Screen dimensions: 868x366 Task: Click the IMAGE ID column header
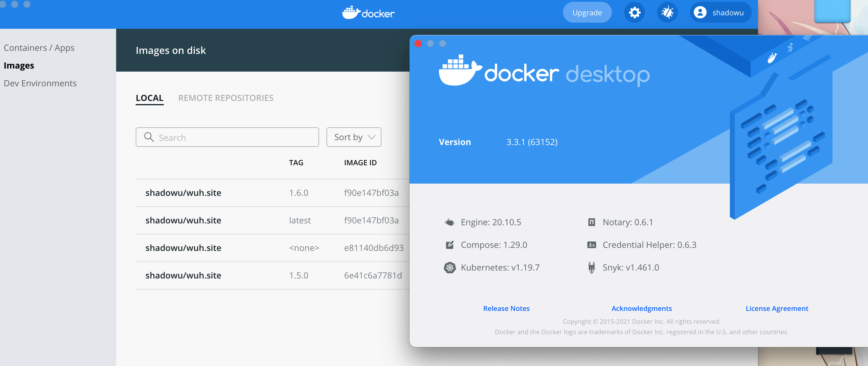tap(360, 162)
